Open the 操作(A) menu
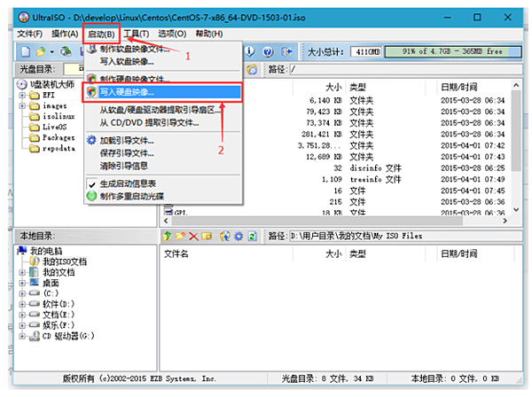The image size is (532, 397). (65, 34)
